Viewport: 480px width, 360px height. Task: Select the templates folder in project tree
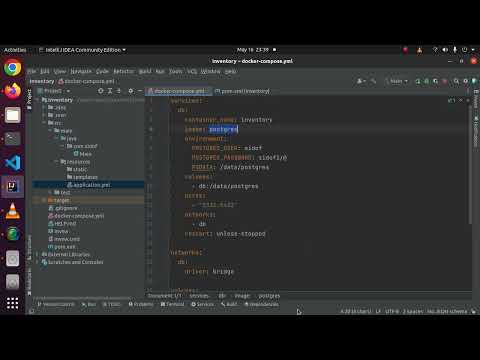[x=82, y=177]
